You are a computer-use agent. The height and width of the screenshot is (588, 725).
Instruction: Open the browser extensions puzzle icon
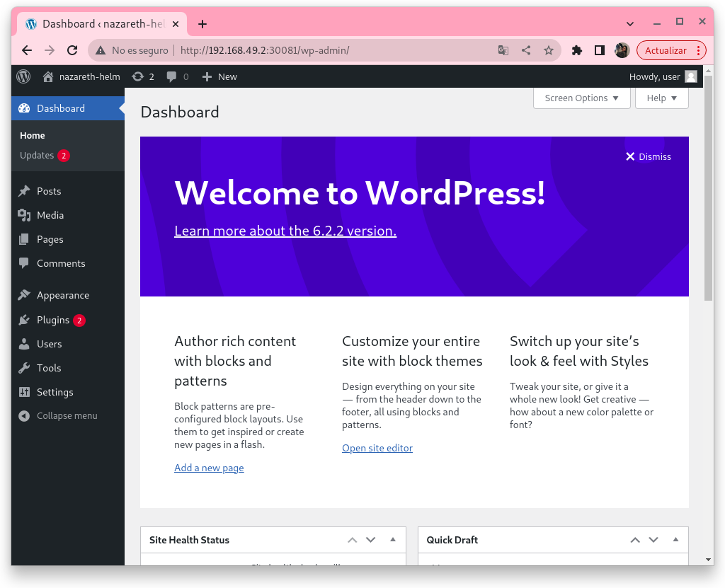pyautogui.click(x=577, y=50)
